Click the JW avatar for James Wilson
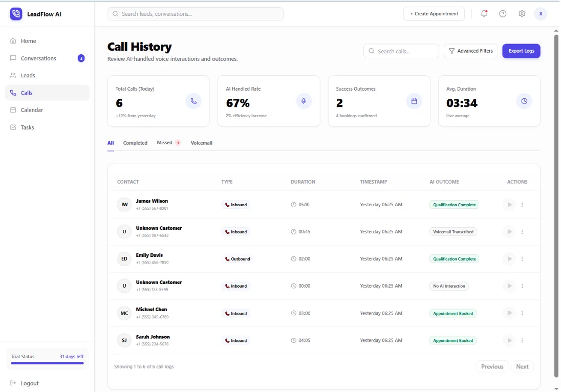The width and height of the screenshot is (561, 392). [x=124, y=205]
